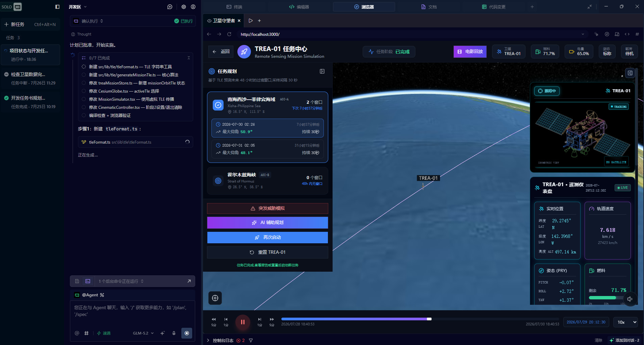Check the 编译检查 + 浏览器验证 todo circle

[x=84, y=115]
